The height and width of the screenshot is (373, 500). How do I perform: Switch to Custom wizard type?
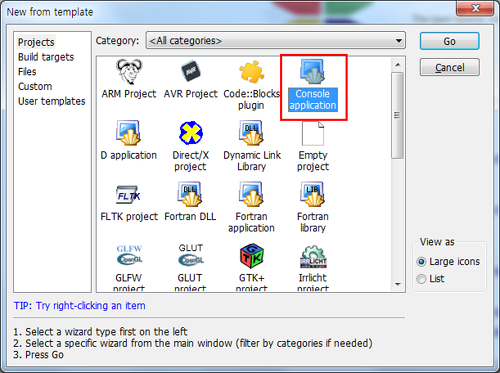coord(35,86)
